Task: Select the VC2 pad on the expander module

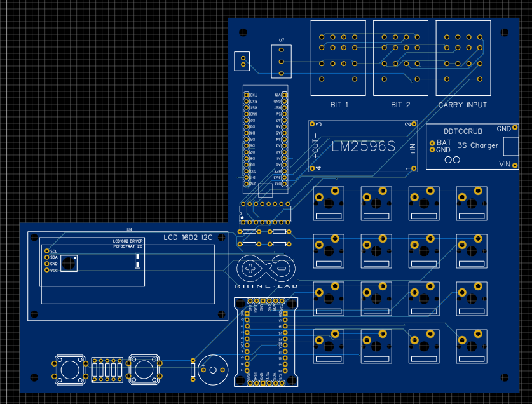Action: coord(285,346)
